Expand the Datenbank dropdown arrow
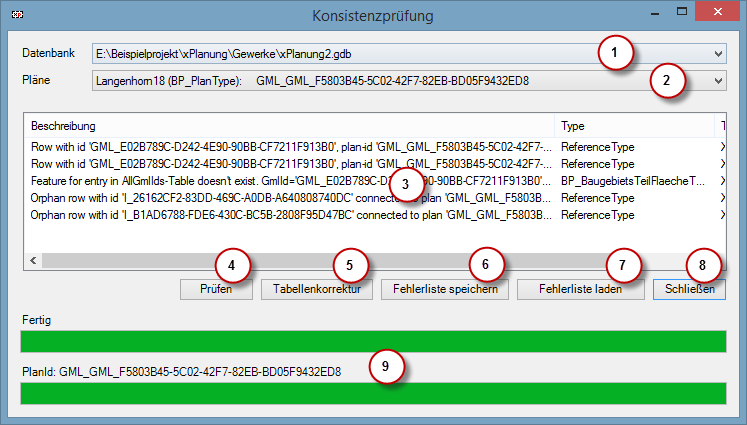Viewport: 747px width, 425px height. [x=718, y=53]
